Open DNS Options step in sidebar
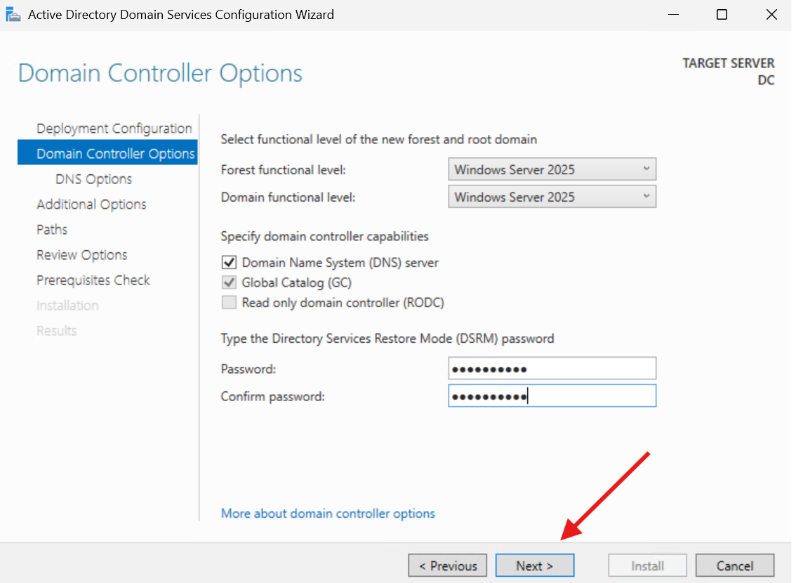 [x=93, y=179]
